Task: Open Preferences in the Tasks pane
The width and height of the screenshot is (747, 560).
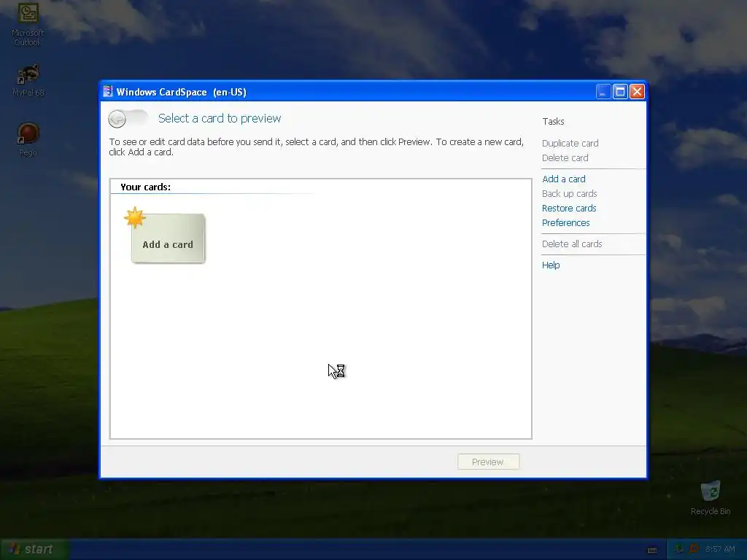Action: click(565, 223)
